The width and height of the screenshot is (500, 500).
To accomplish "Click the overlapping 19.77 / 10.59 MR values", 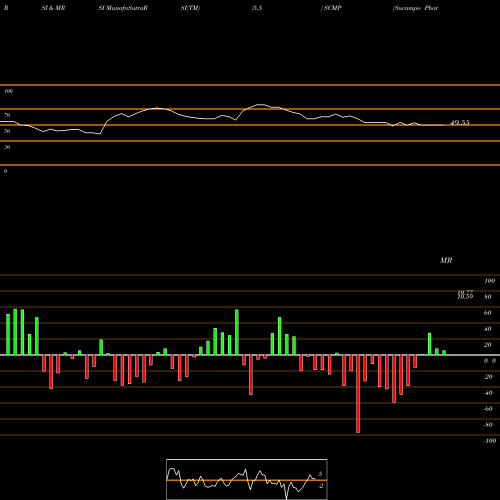I will pyautogui.click(x=465, y=295).
